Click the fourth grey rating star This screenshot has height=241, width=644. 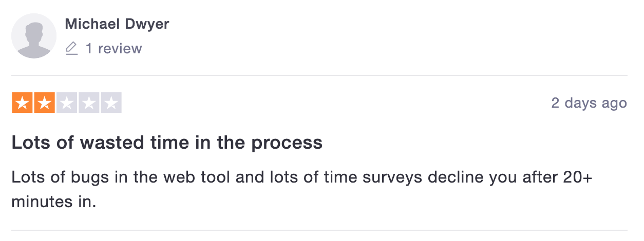tap(89, 103)
